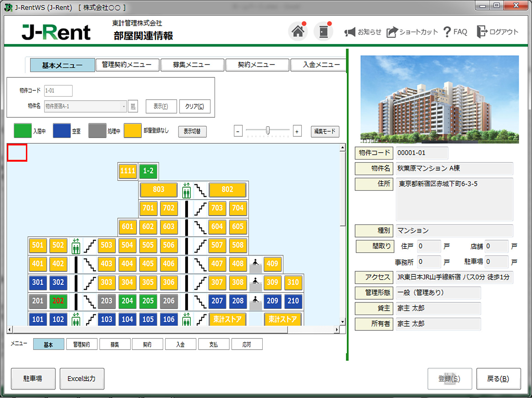The width and height of the screenshot is (532, 398).
Task: Open FAQ with the question mark icon
Action: [447, 32]
